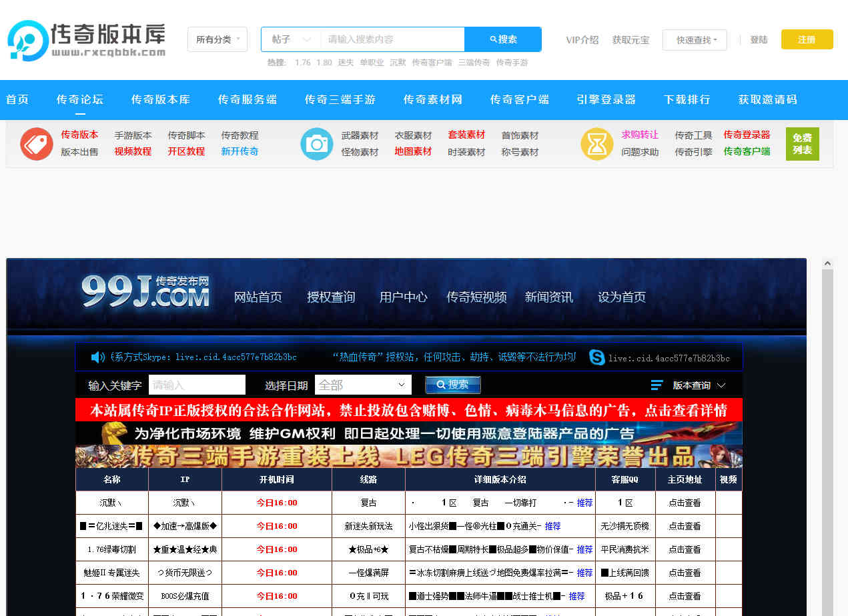Click the 请输入搜索内容 search field
Viewport: 848px width, 616px height.
pos(392,39)
